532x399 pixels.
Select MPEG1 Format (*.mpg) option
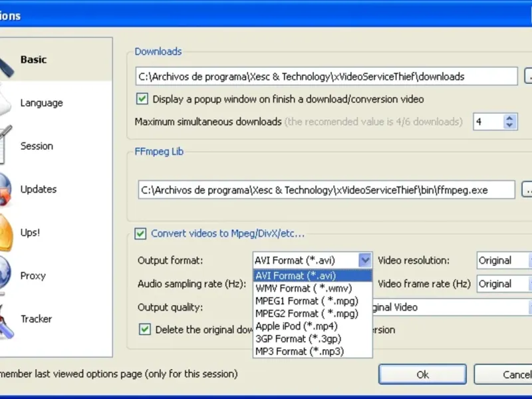pos(313,301)
